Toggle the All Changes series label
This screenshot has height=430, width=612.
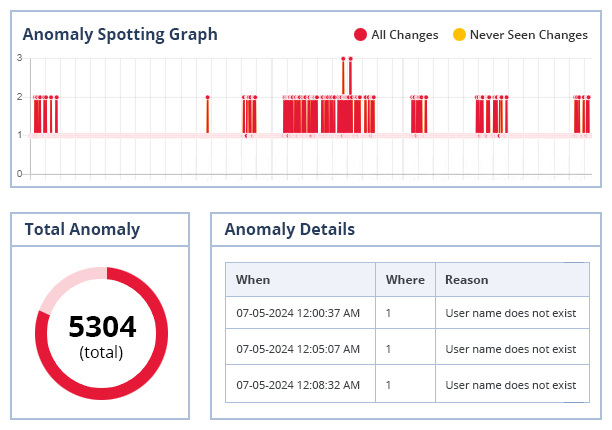click(404, 35)
